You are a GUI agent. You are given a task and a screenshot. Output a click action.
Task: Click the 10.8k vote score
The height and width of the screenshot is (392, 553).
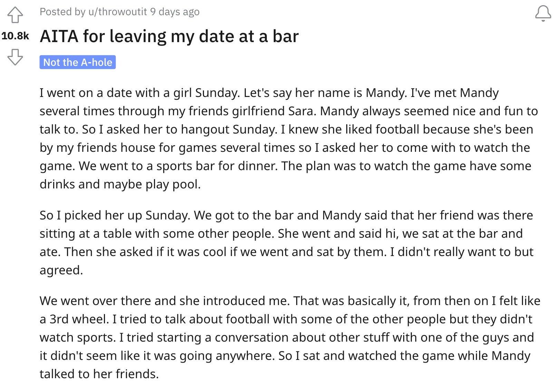point(15,36)
